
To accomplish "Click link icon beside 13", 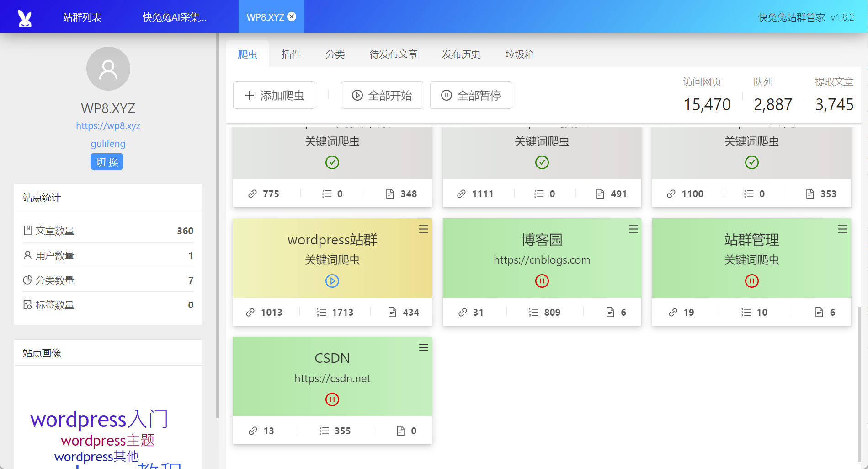I will click(253, 431).
